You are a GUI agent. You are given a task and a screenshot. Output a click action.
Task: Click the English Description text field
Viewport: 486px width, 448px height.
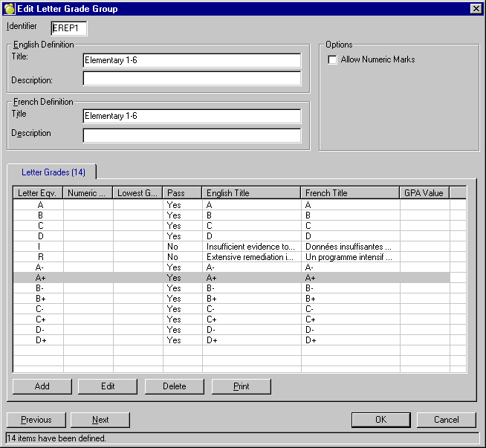192,79
